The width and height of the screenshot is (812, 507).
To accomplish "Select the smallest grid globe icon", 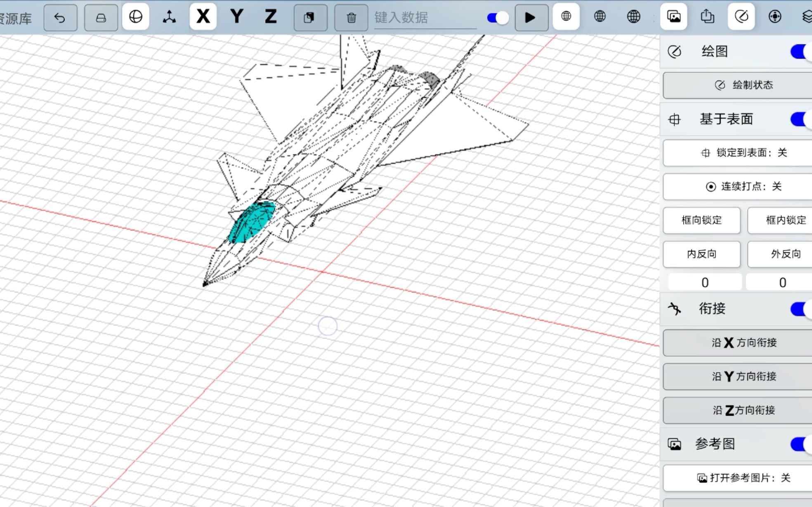I will [x=566, y=17].
